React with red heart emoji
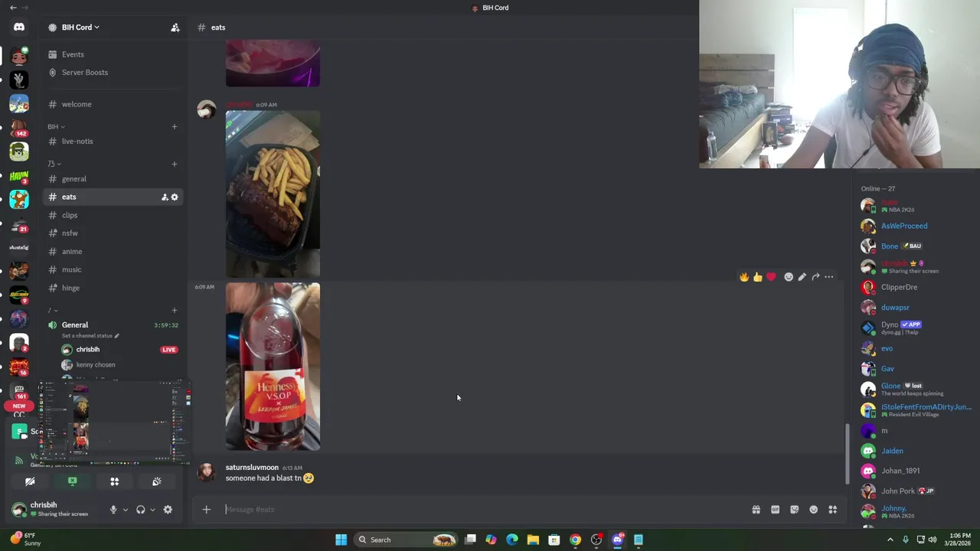This screenshot has height=551, width=980. tap(771, 277)
